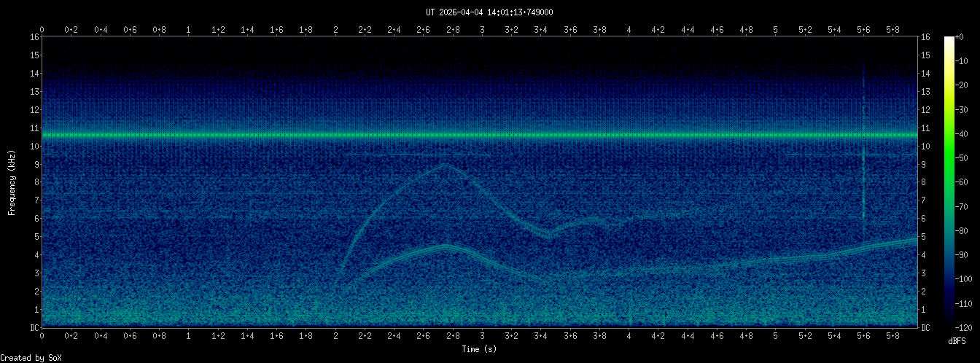The height and width of the screenshot is (363, 980).
Task: Click the "Created by SoX" text
Action: pyautogui.click(x=31, y=357)
